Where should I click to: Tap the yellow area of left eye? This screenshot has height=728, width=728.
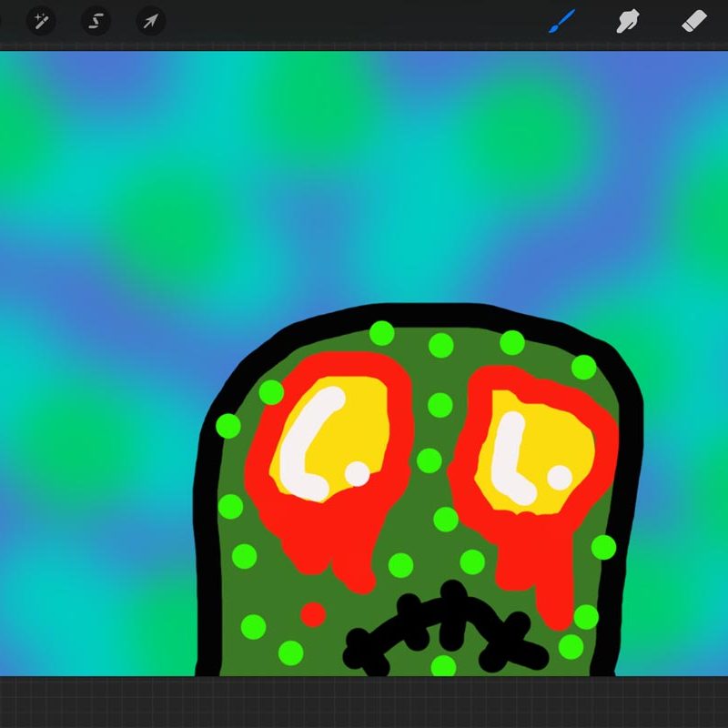point(369,428)
